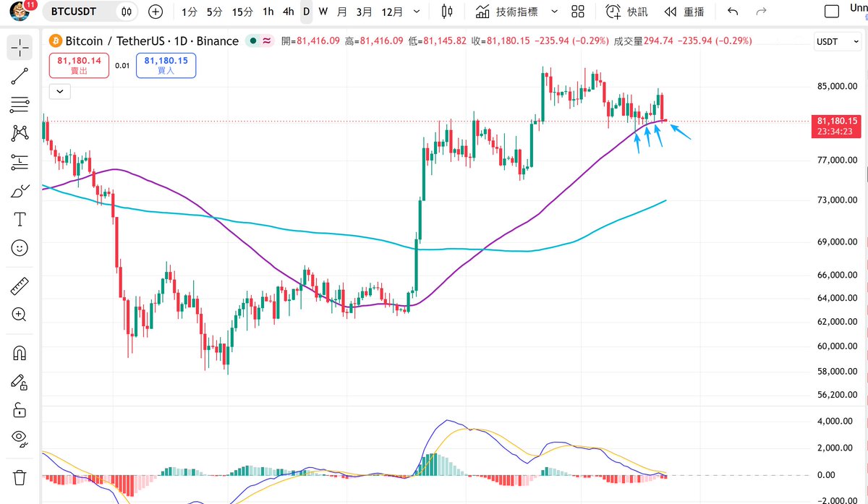This screenshot has width=868, height=504.
Task: Switch the chart to the W timeframe
Action: [323, 12]
